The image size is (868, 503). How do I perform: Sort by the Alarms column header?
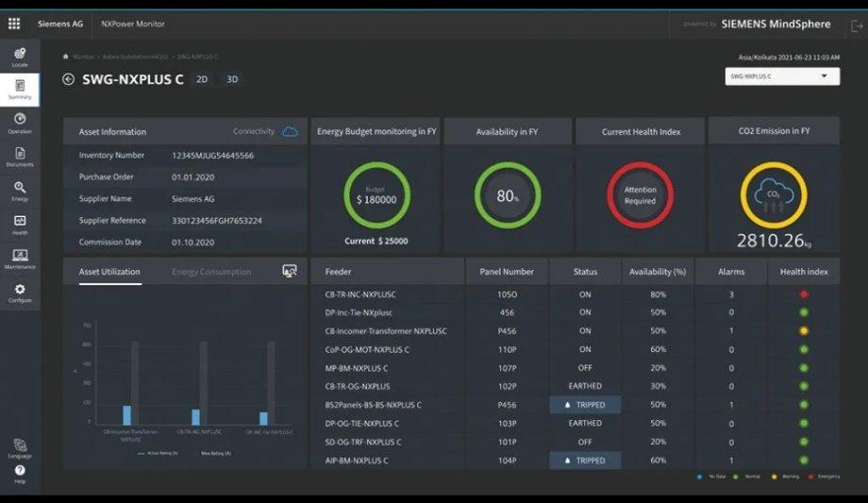[731, 272]
